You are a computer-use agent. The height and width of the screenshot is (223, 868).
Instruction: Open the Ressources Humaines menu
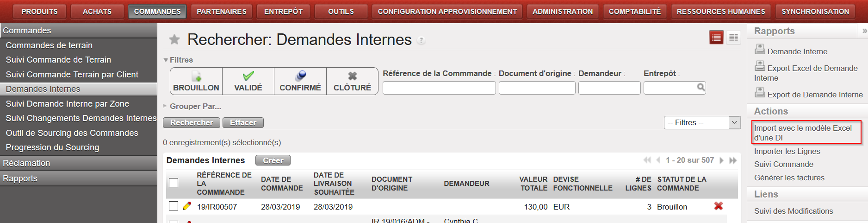(721, 11)
